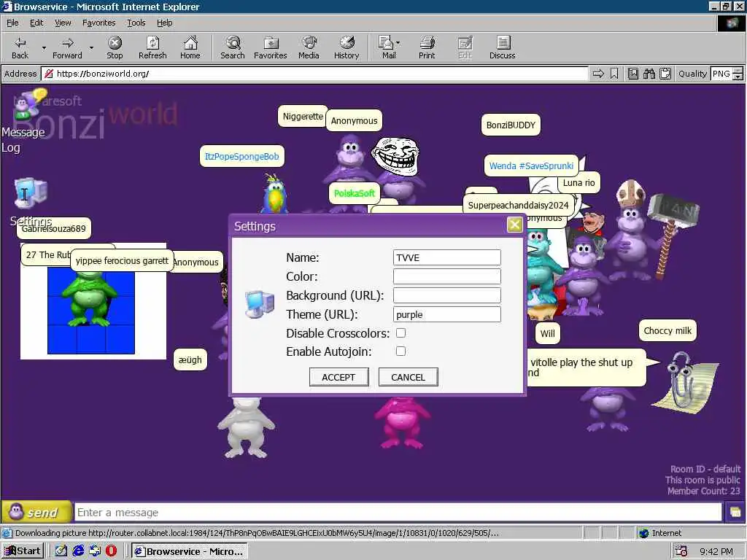
Task: Click the PolskaSoft name tag
Action: 355,193
